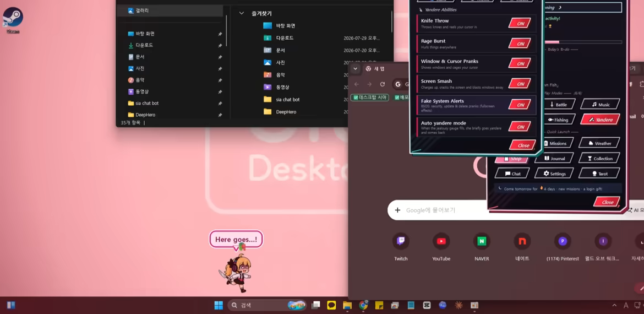The height and width of the screenshot is (314, 644).
Task: Open the mascot Settings button
Action: point(554,174)
